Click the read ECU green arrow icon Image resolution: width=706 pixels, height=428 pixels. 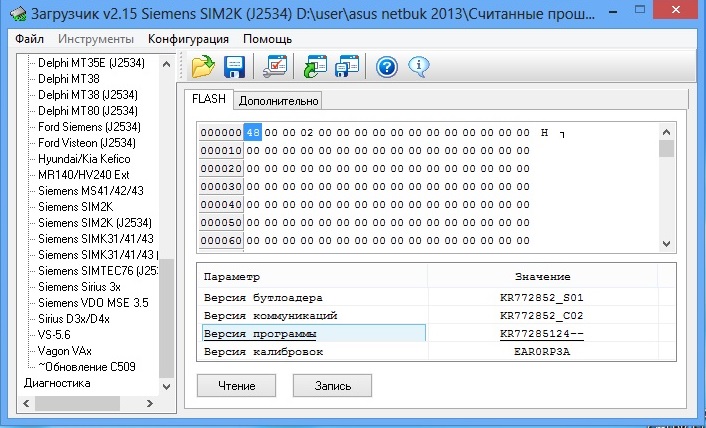[x=315, y=67]
